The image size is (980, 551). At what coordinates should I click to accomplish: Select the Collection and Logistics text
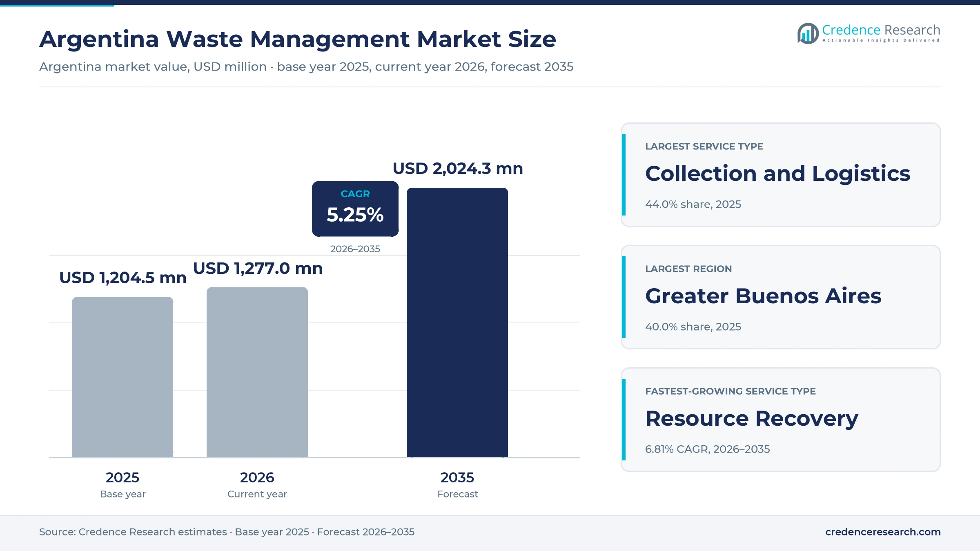pyautogui.click(x=778, y=174)
